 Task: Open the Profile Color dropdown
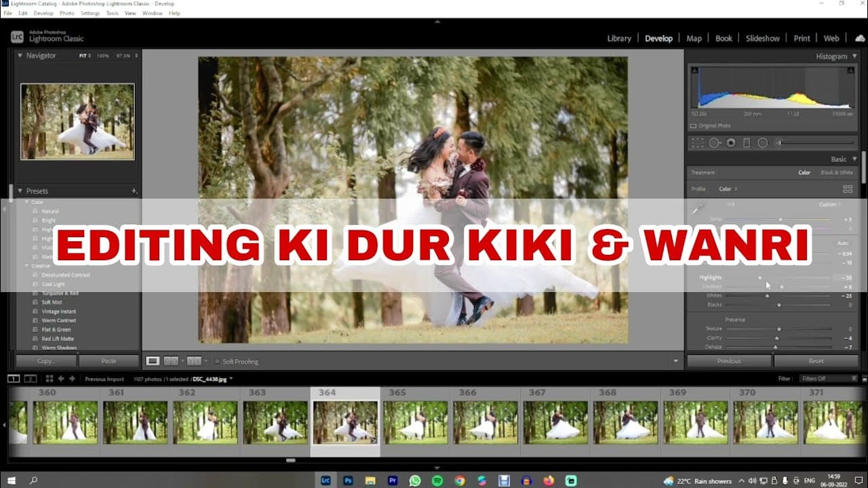click(728, 189)
